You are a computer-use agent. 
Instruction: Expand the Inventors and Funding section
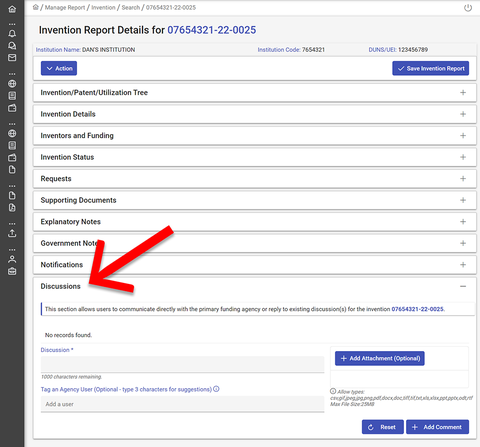click(254, 136)
